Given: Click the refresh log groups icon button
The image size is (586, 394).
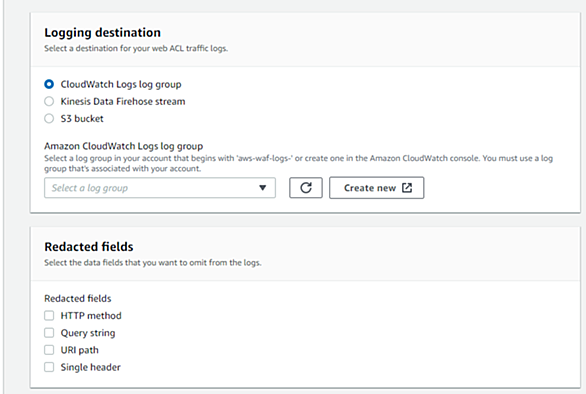Looking at the screenshot, I should click(x=306, y=188).
